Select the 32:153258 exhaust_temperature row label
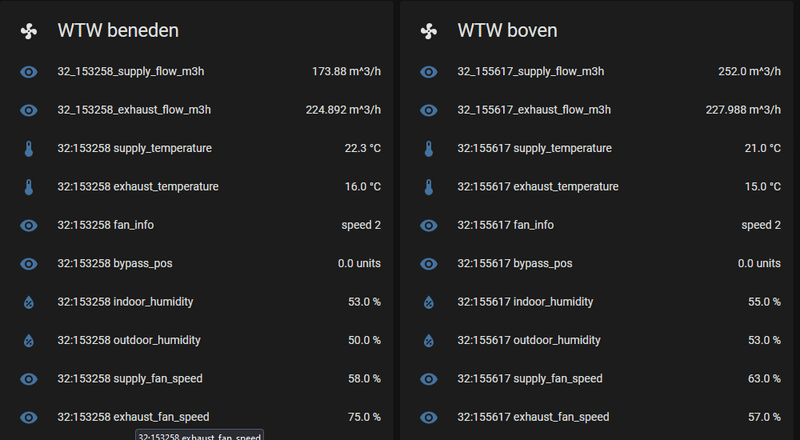Screen dimensions: 800x440 [138, 187]
